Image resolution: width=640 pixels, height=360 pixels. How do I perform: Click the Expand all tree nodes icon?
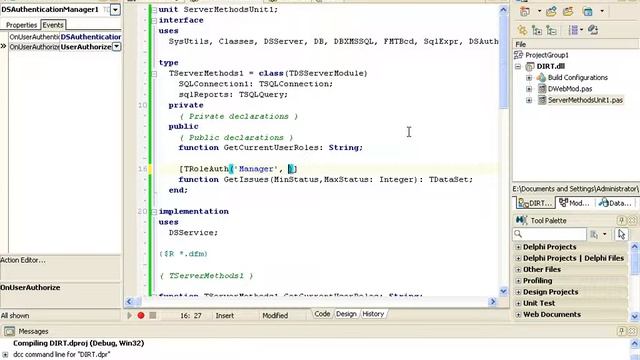tap(537, 30)
